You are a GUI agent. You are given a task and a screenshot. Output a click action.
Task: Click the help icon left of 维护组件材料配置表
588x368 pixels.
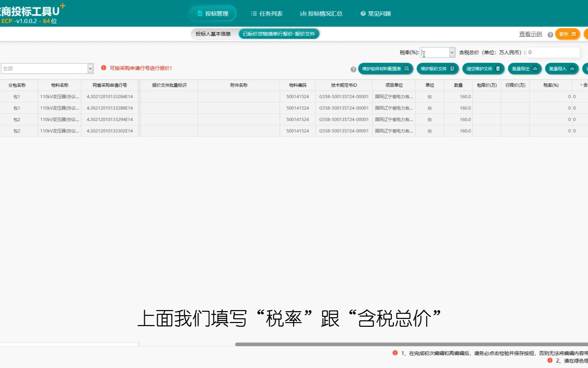tap(353, 69)
